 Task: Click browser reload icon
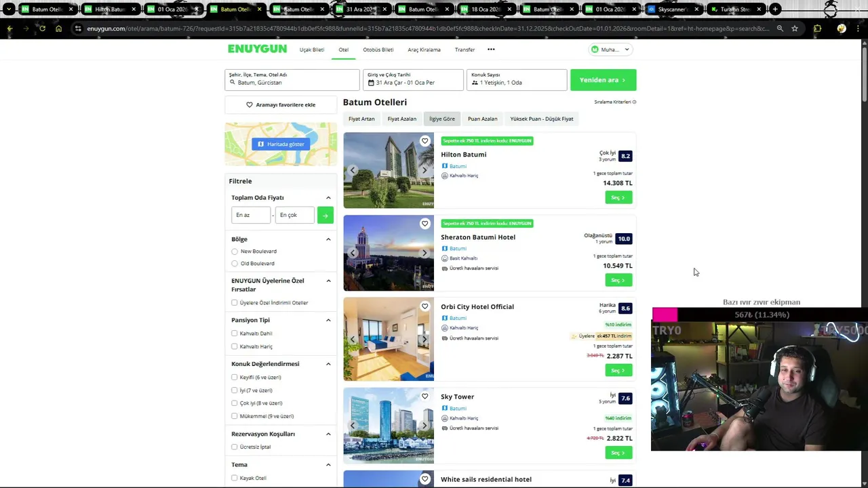tap(42, 28)
